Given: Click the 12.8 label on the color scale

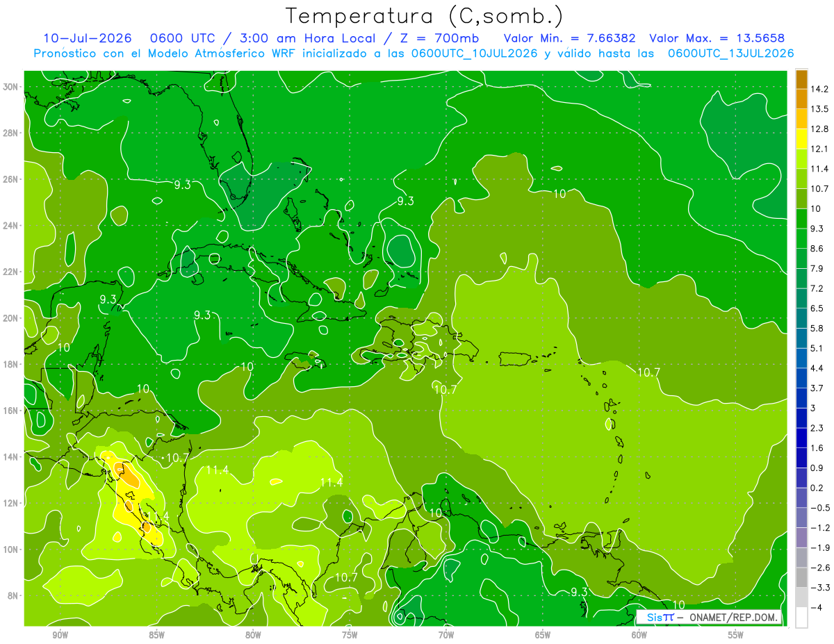Looking at the screenshot, I should [819, 129].
